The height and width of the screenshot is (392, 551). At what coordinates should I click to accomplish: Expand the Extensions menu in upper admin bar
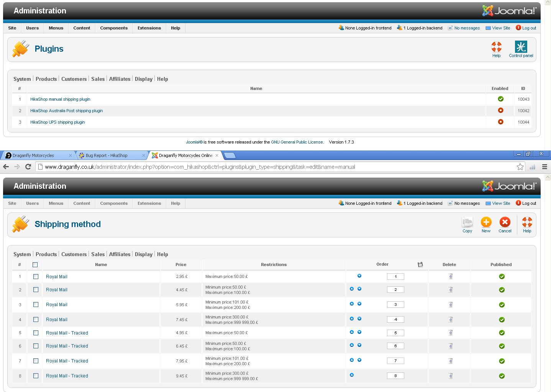(149, 28)
